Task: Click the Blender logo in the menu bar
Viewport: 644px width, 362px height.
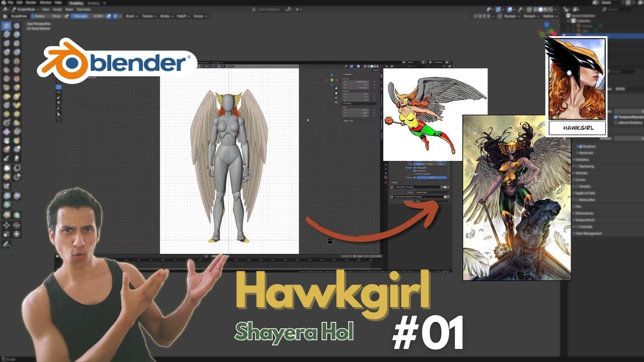Action: [4, 3]
